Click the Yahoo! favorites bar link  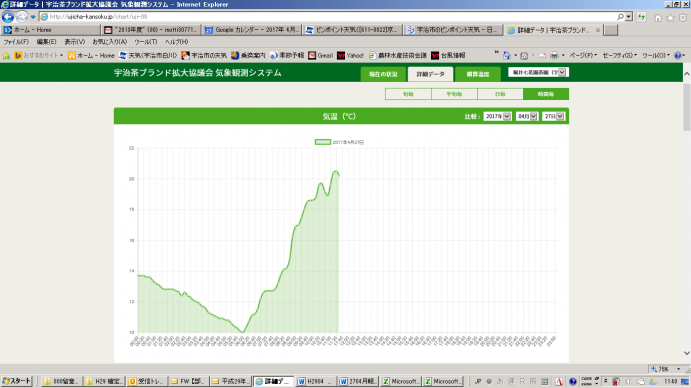[x=350, y=56]
